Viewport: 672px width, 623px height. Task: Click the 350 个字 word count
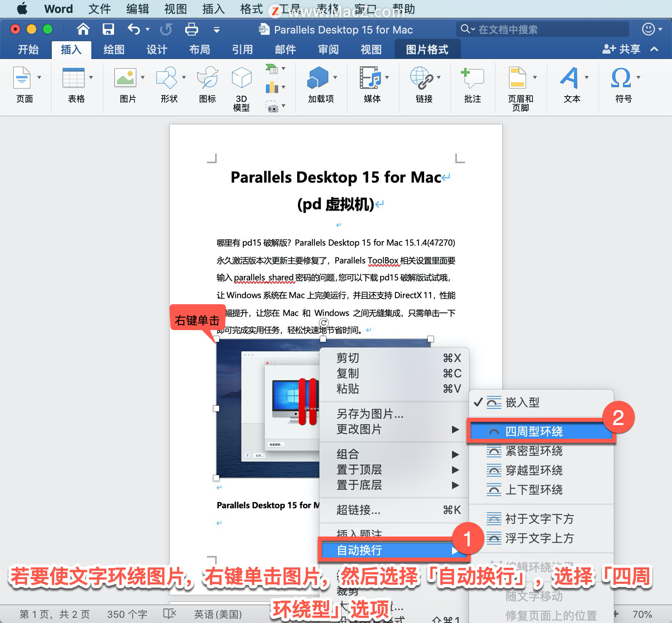pyautogui.click(x=127, y=614)
